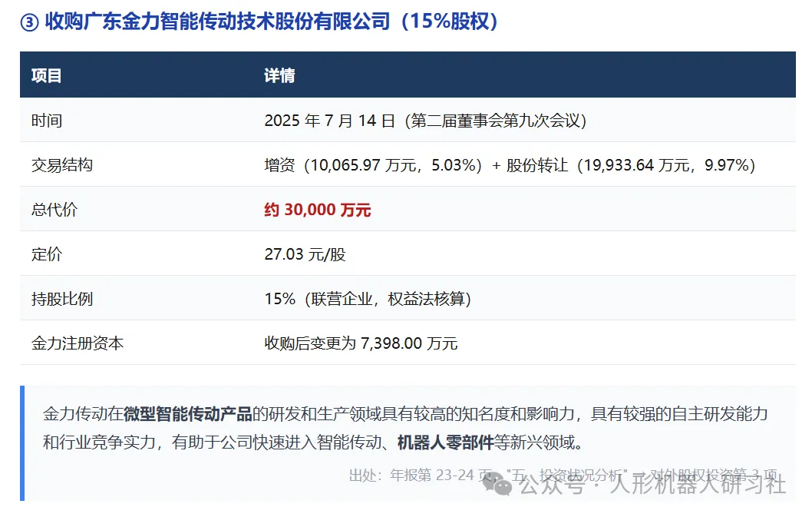Select the 定价 row label
This screenshot has height=517, width=812.
[47, 254]
